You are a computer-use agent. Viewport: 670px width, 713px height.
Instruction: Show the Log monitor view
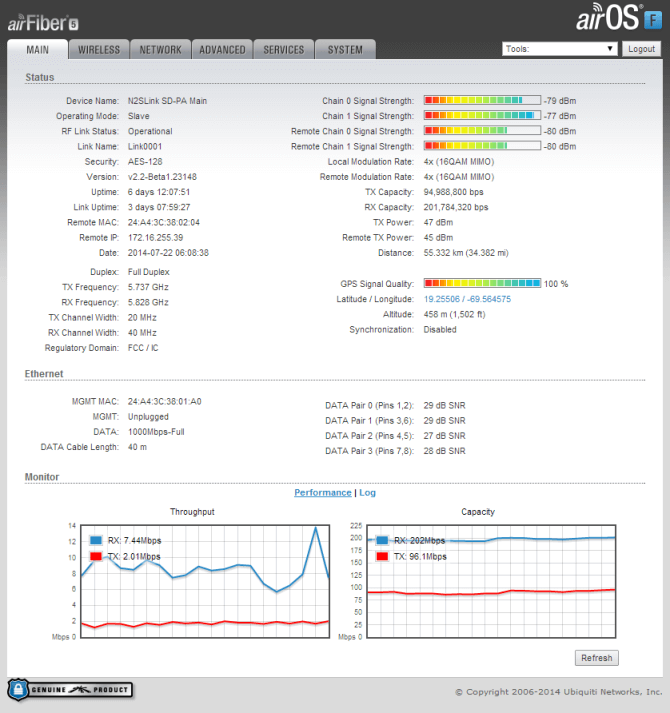click(367, 493)
